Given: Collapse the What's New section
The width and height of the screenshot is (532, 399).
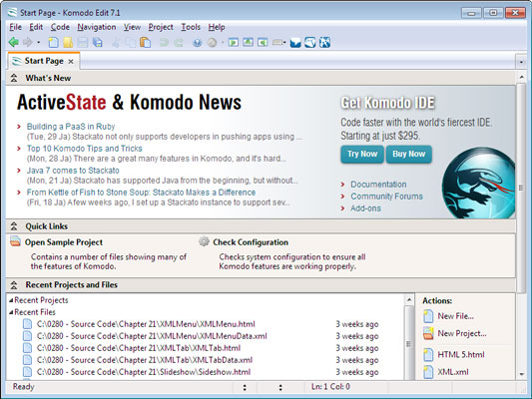Looking at the screenshot, I should 14,78.
